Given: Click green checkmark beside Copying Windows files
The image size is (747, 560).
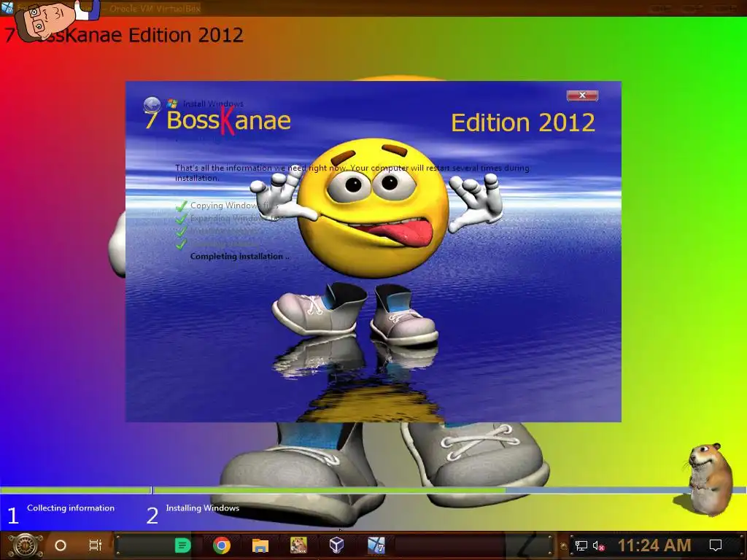Looking at the screenshot, I should tap(181, 206).
